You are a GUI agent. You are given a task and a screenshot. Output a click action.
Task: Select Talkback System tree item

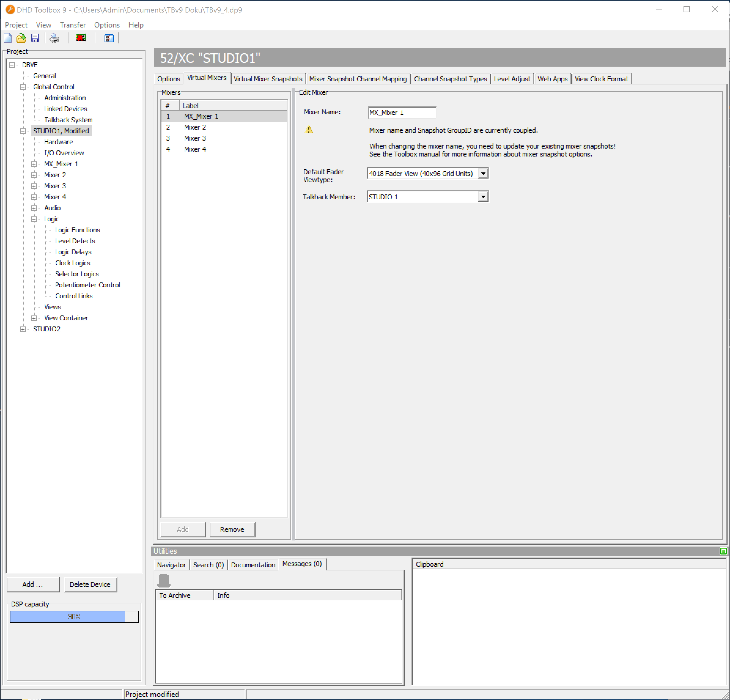pyautogui.click(x=68, y=120)
